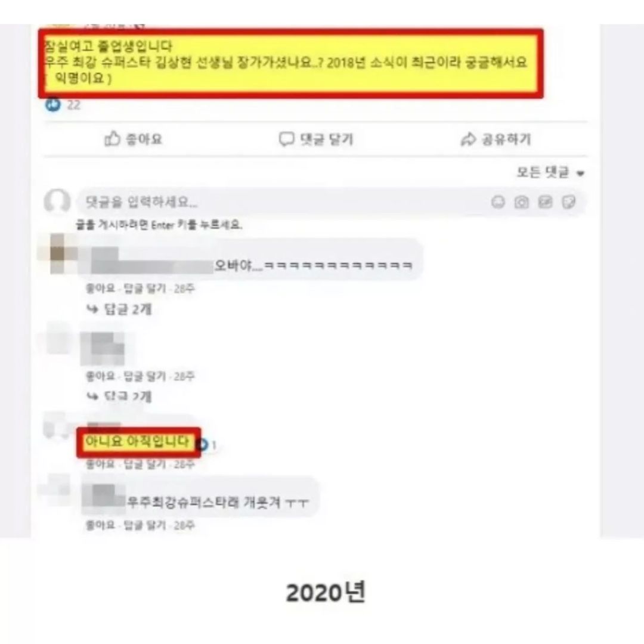Reply to the 오빠야 comment via 답글 달기
This screenshot has height=644, width=644.
click(x=145, y=289)
